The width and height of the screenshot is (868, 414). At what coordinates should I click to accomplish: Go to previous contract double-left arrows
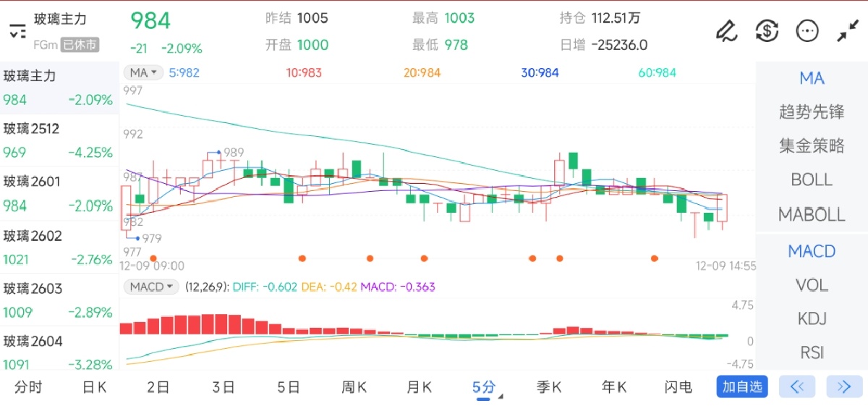pos(797,386)
